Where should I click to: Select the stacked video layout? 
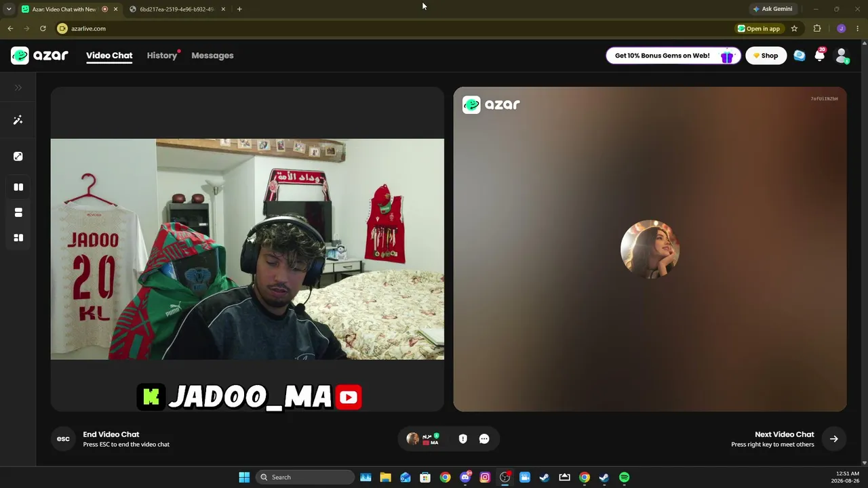point(18,213)
